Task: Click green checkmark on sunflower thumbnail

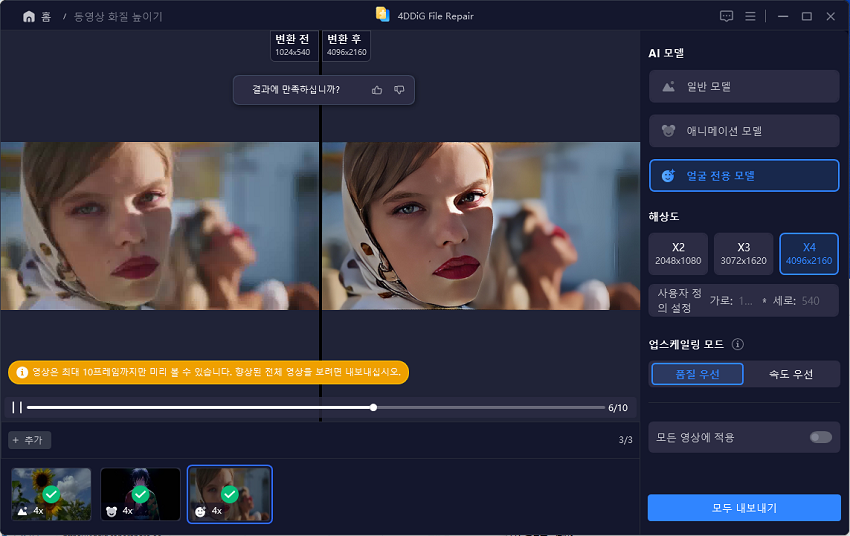Action: [x=51, y=494]
